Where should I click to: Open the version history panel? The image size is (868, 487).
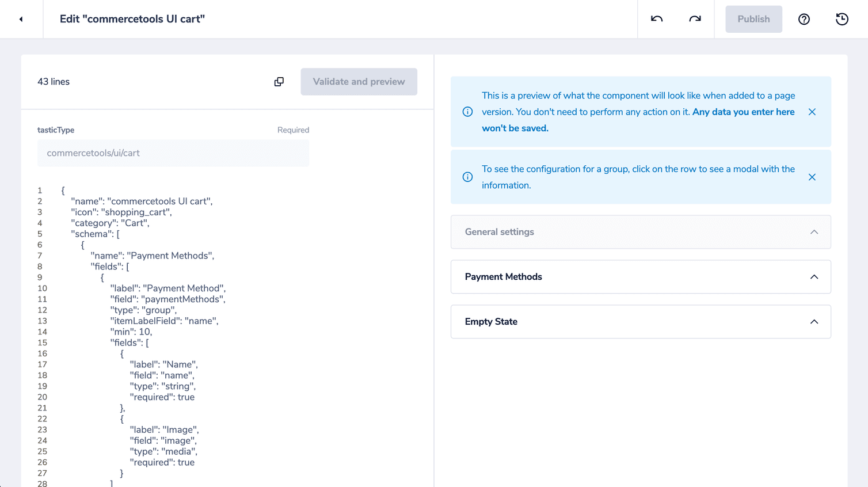(842, 19)
